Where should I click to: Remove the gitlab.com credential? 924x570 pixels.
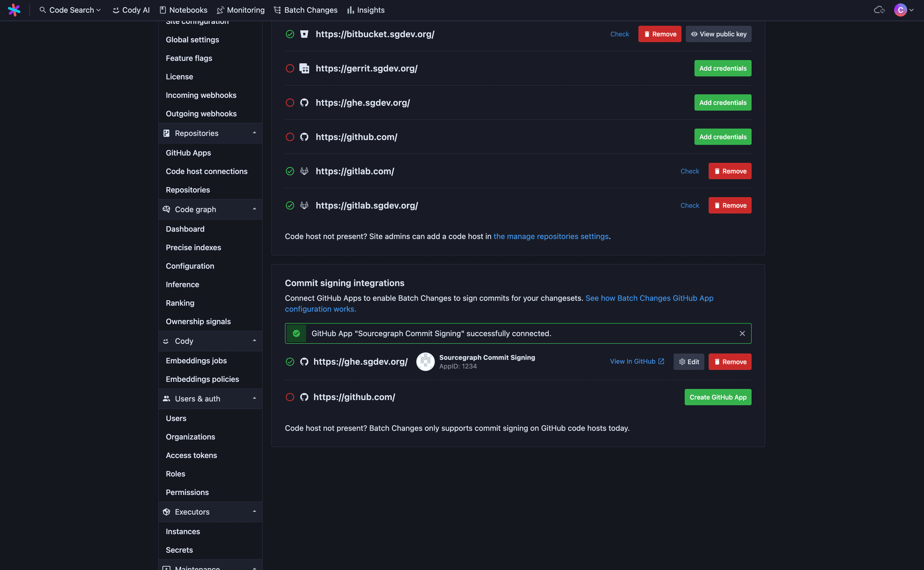tap(730, 171)
